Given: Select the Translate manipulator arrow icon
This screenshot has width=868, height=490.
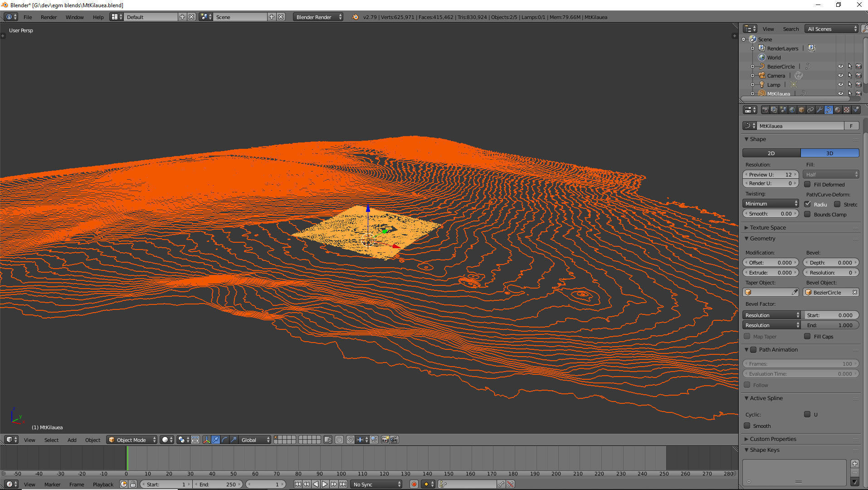Looking at the screenshot, I should point(216,440).
